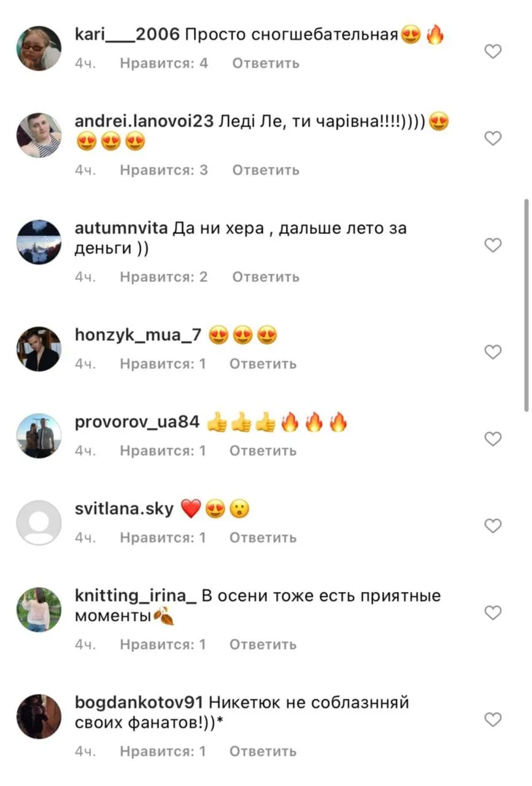Screen dimensions: 532x786
Task: Reply to bogdankotov91's comment
Action: coord(263,751)
